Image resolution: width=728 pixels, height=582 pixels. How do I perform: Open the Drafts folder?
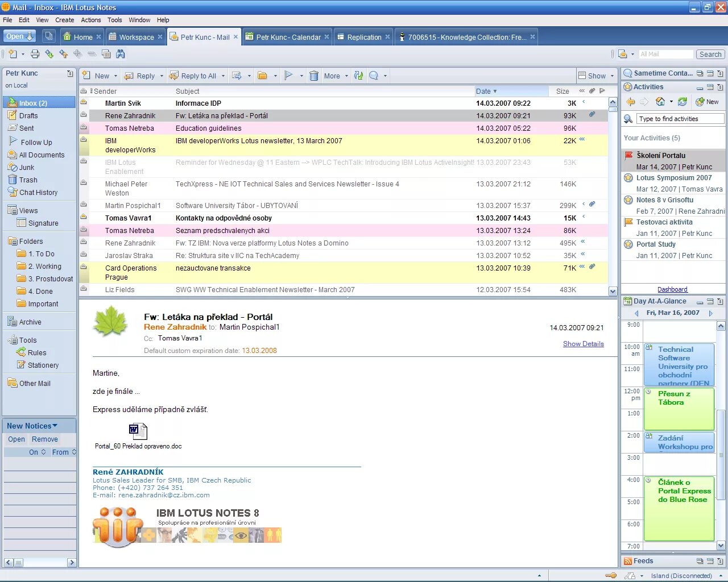pos(28,115)
